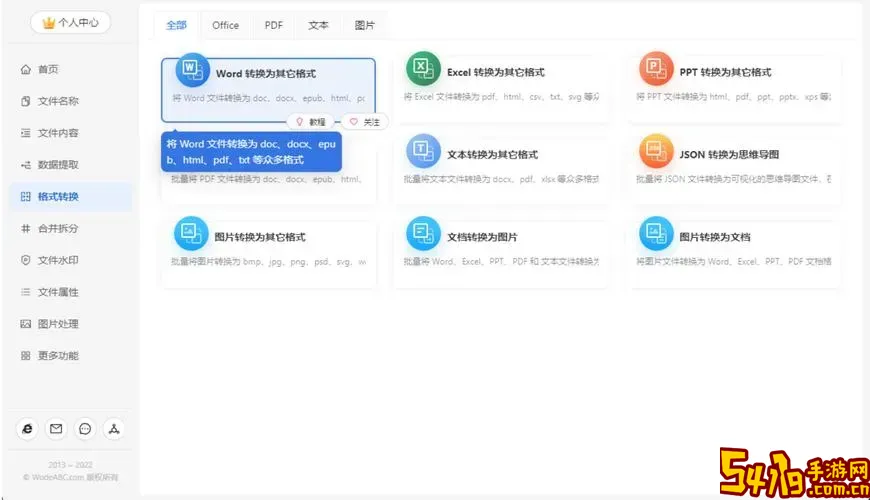
Task: Click the picture icon beside 图片处理
Action: click(x=26, y=324)
